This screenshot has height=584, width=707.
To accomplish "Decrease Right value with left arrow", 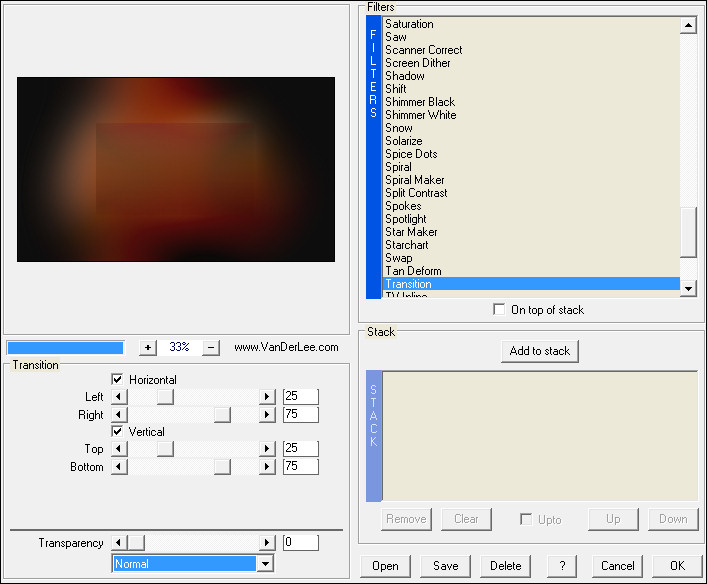I will (119, 414).
